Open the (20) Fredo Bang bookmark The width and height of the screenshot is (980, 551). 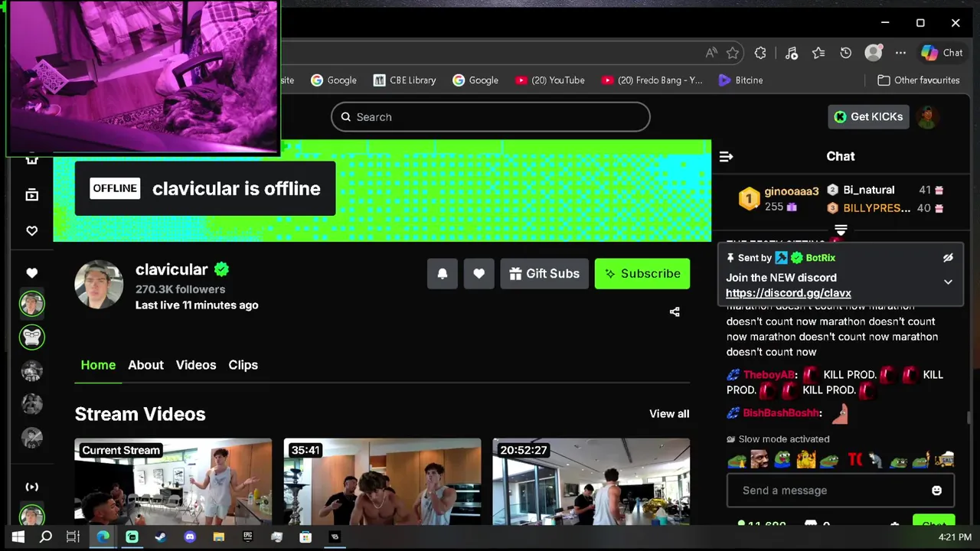click(x=652, y=80)
